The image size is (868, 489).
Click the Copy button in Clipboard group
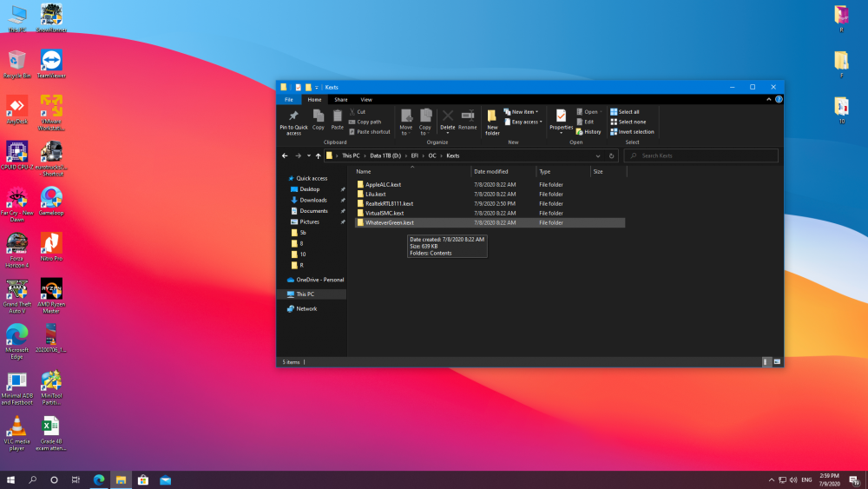tap(319, 120)
